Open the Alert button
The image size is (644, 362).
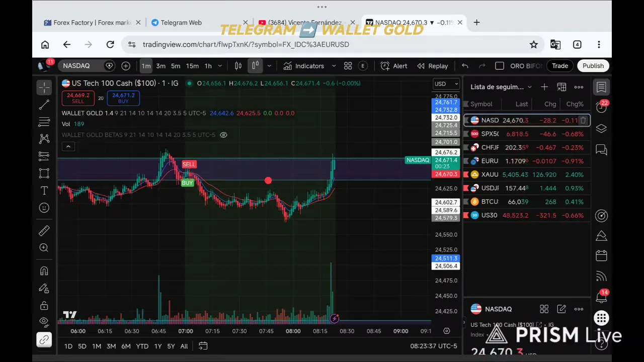[x=394, y=66]
